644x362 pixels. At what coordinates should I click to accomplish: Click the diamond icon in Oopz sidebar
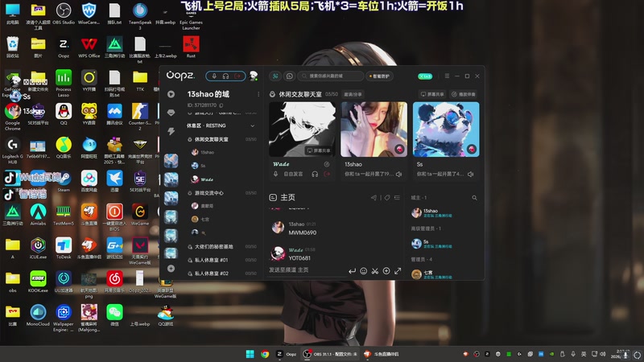tap(171, 113)
